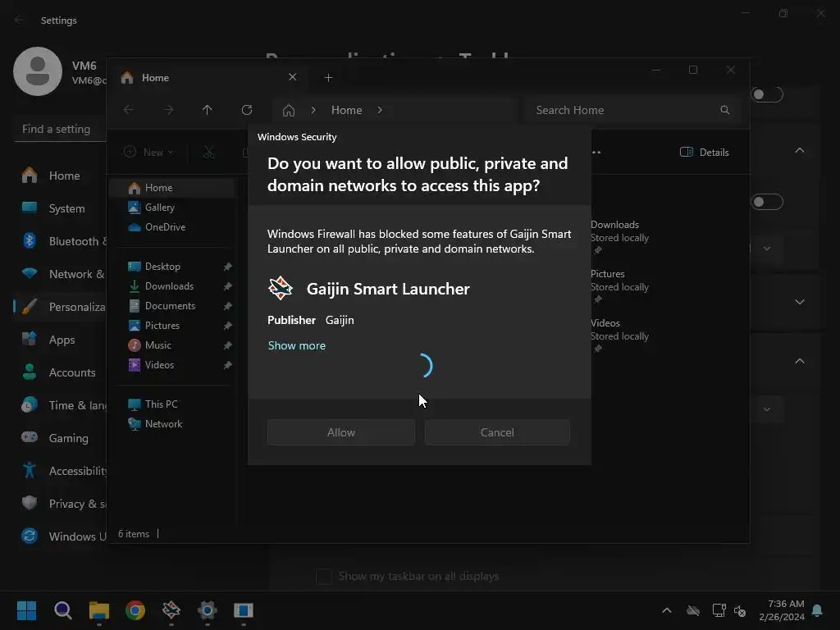
Task: Open Home in Settings sidebar
Action: click(x=61, y=176)
